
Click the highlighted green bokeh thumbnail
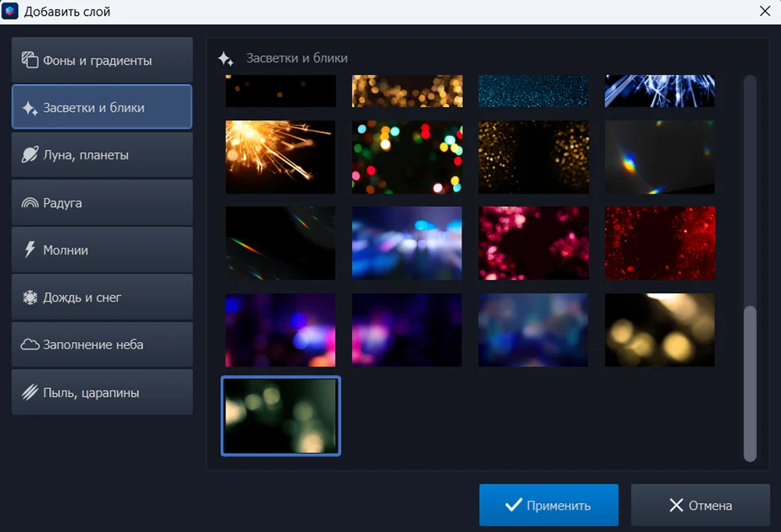click(281, 416)
